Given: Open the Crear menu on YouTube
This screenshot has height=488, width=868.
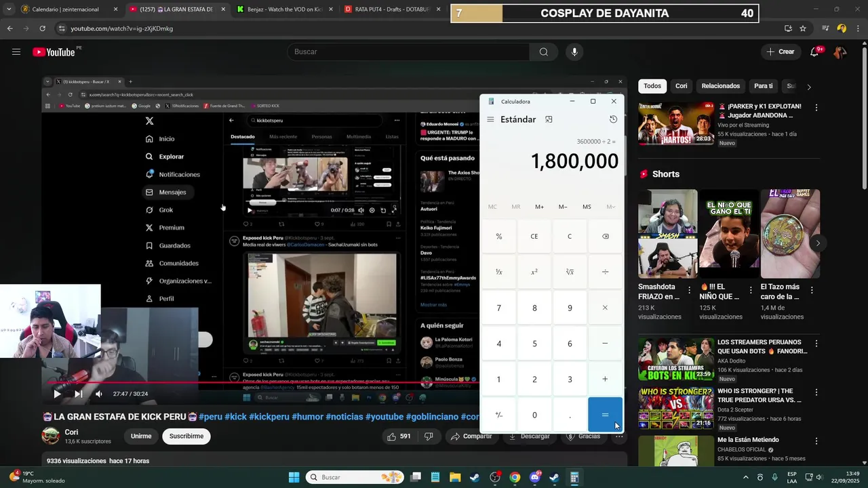Looking at the screenshot, I should [x=780, y=52].
